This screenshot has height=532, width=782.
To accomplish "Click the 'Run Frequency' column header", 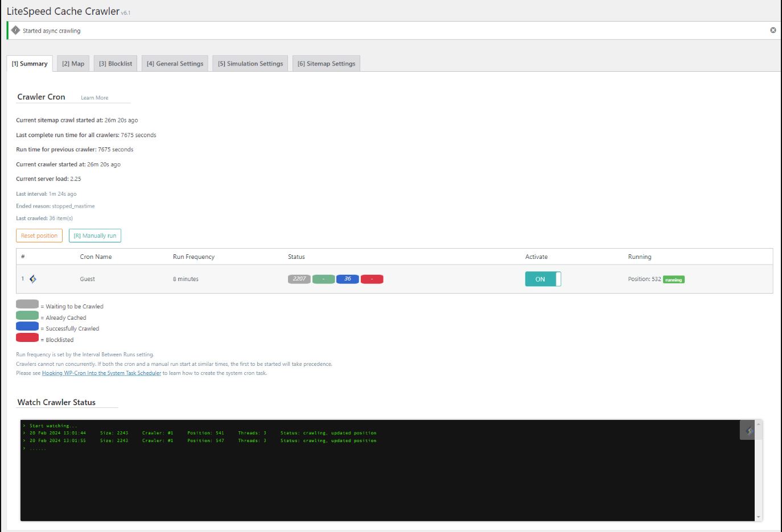I will (194, 257).
